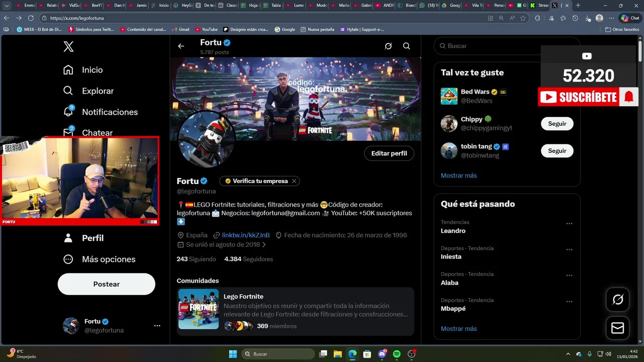Viewport: 644px width, 362px height.
Task: Open the Gmail bookmark
Action: coord(181,29)
